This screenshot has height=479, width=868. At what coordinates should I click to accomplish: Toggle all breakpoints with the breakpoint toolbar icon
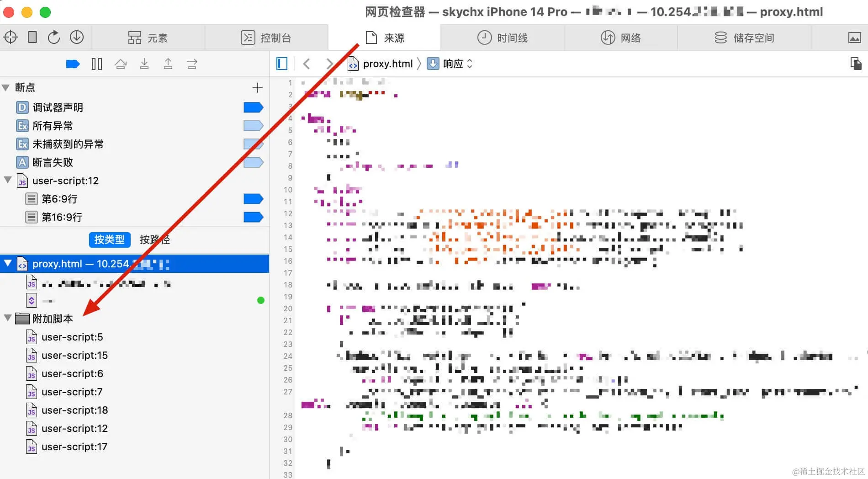click(x=73, y=64)
